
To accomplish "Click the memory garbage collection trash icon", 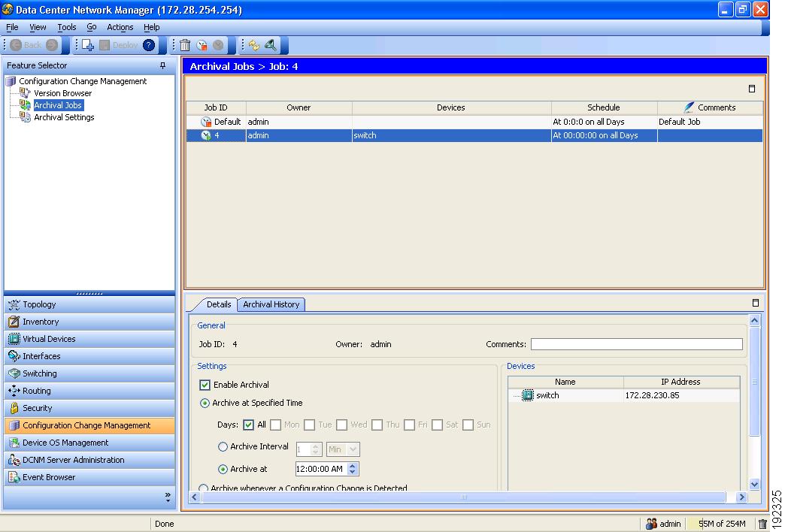I will [762, 524].
